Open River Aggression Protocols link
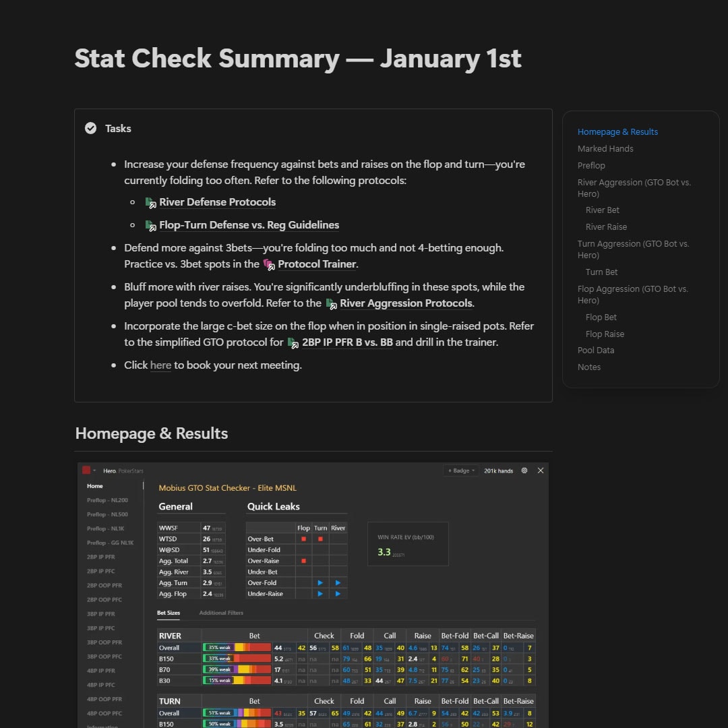 click(406, 303)
